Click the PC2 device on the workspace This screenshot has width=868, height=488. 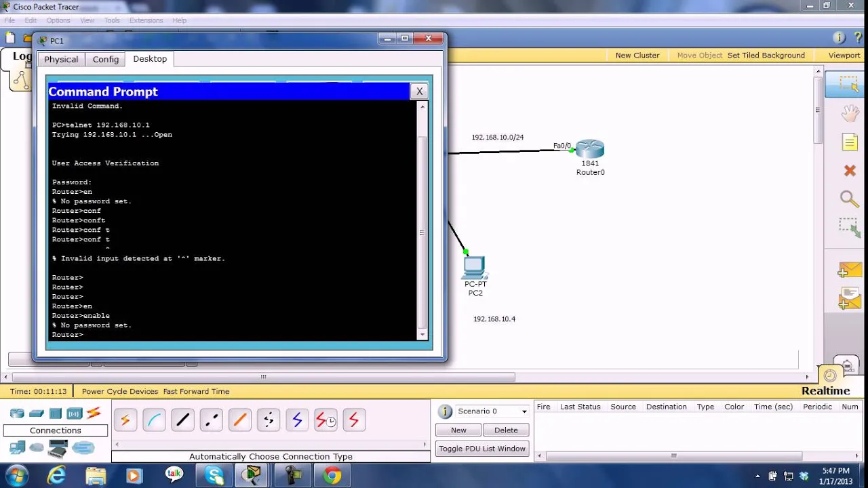coord(475,268)
